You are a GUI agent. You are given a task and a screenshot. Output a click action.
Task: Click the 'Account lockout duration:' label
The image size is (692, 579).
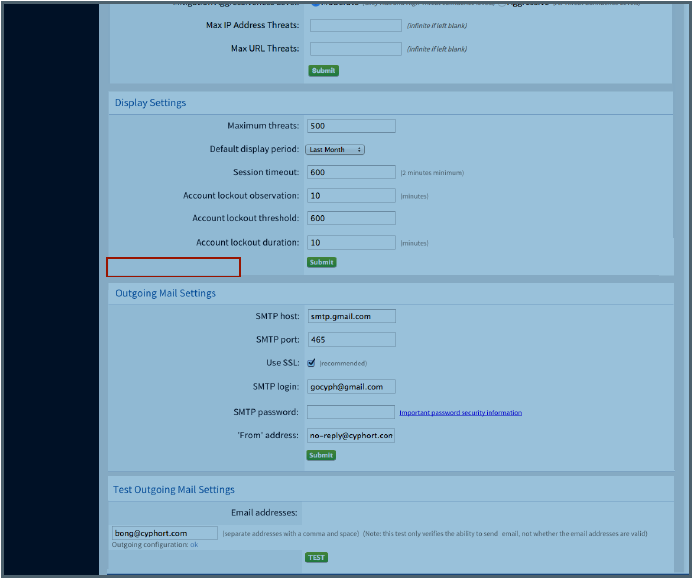pyautogui.click(x=248, y=243)
